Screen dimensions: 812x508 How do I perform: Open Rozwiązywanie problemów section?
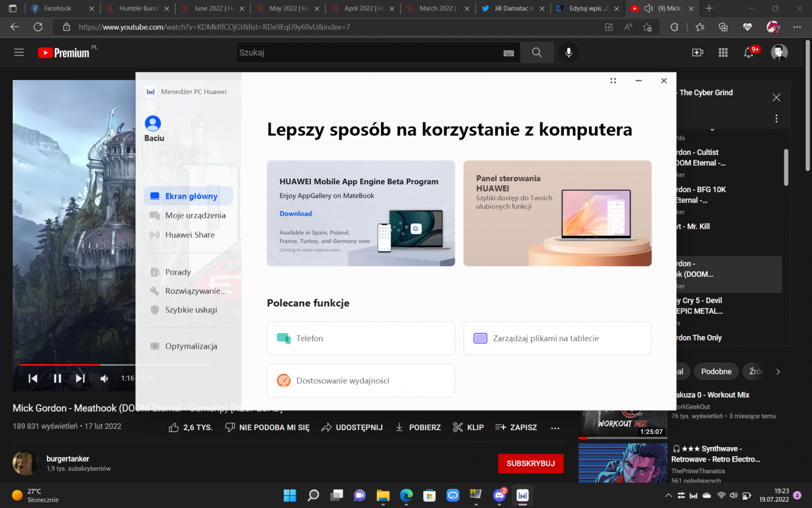188,291
